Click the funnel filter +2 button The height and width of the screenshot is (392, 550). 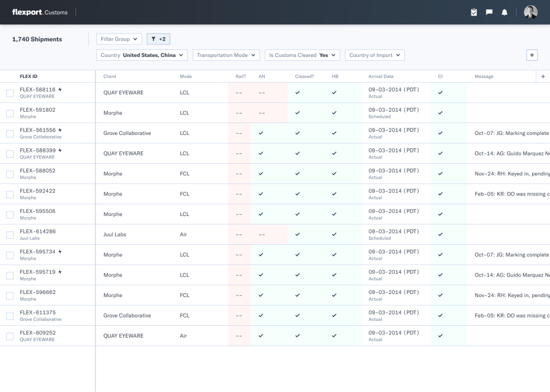pyautogui.click(x=159, y=39)
